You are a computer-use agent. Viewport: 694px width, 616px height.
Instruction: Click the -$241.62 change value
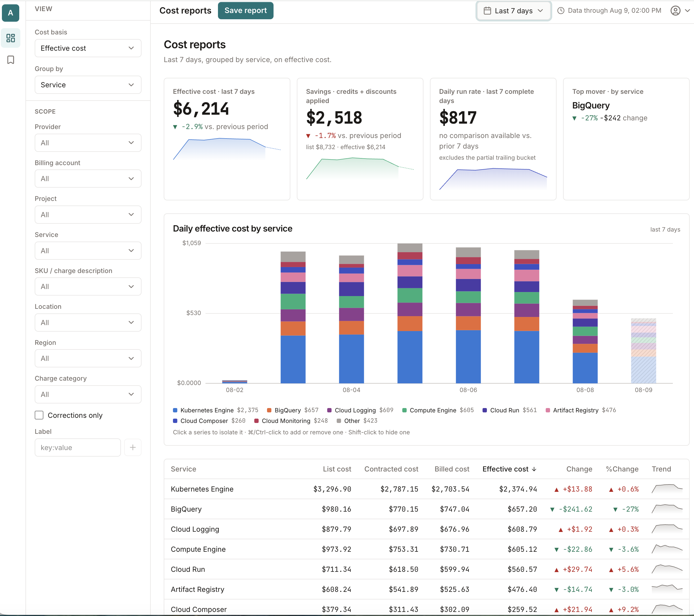pyautogui.click(x=576, y=509)
